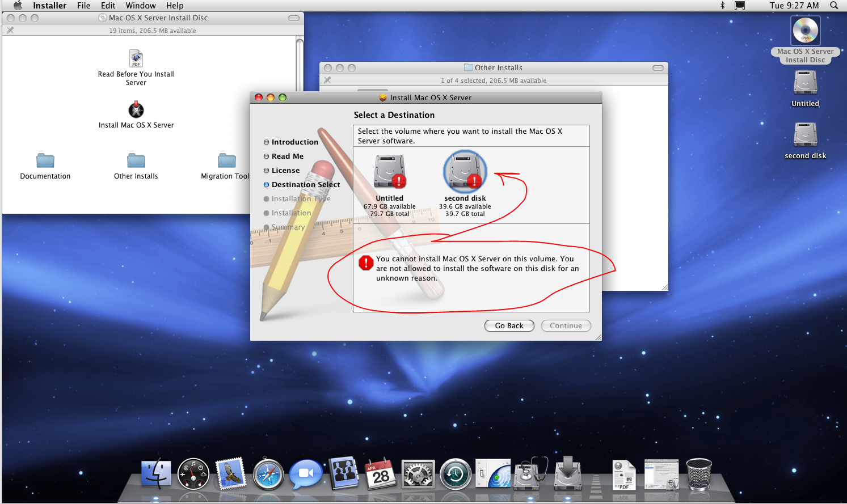Click the "39.6 GB available" text
Screen dimensions: 847x504
pos(465,206)
